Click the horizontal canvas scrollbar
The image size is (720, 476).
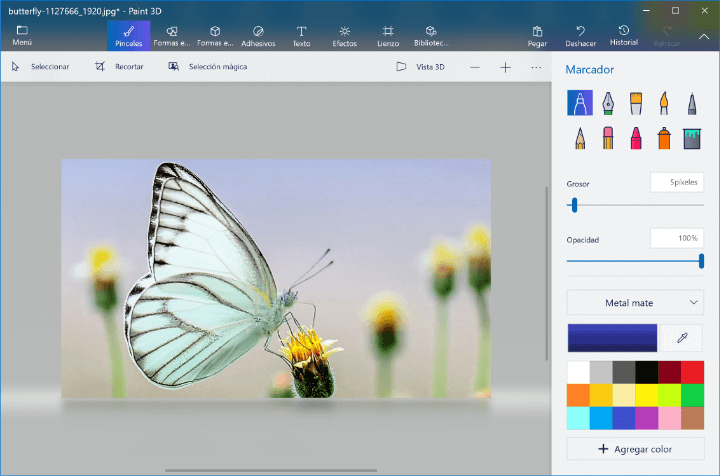pos(271,470)
